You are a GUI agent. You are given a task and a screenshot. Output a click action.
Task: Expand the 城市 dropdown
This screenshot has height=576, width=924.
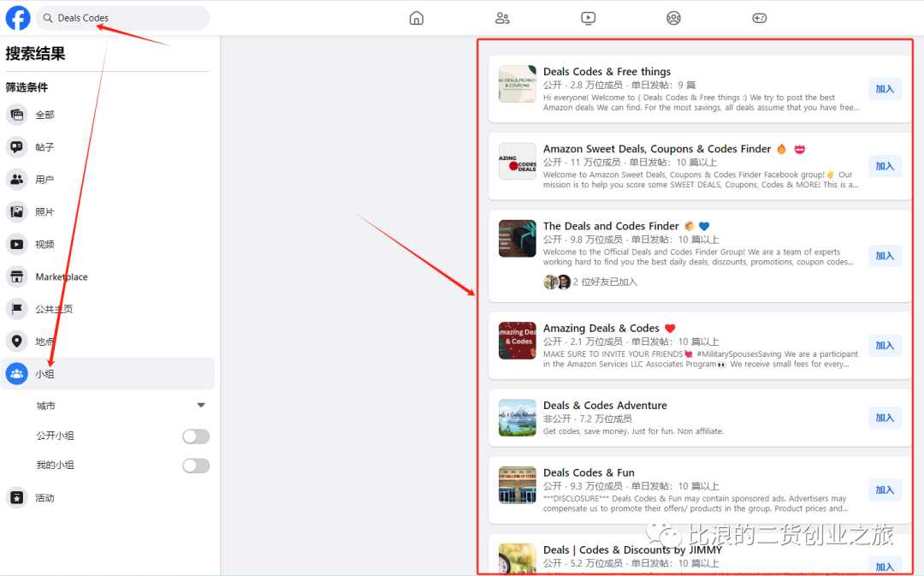click(201, 406)
